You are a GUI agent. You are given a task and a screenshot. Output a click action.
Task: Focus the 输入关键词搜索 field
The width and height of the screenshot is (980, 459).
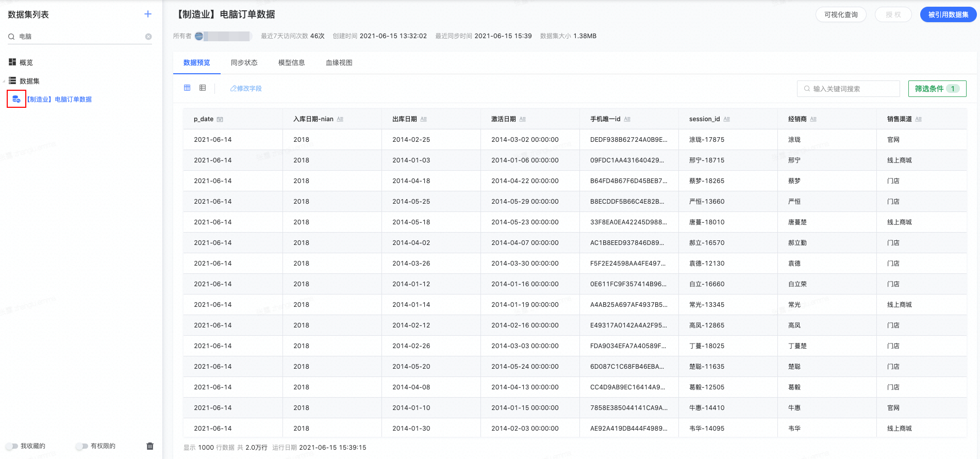849,89
